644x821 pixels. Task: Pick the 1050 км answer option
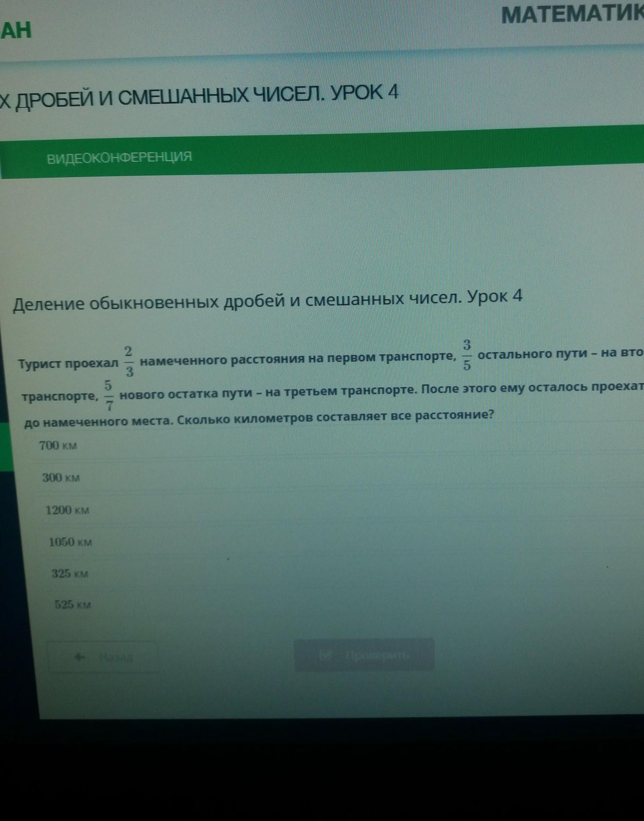(70, 542)
